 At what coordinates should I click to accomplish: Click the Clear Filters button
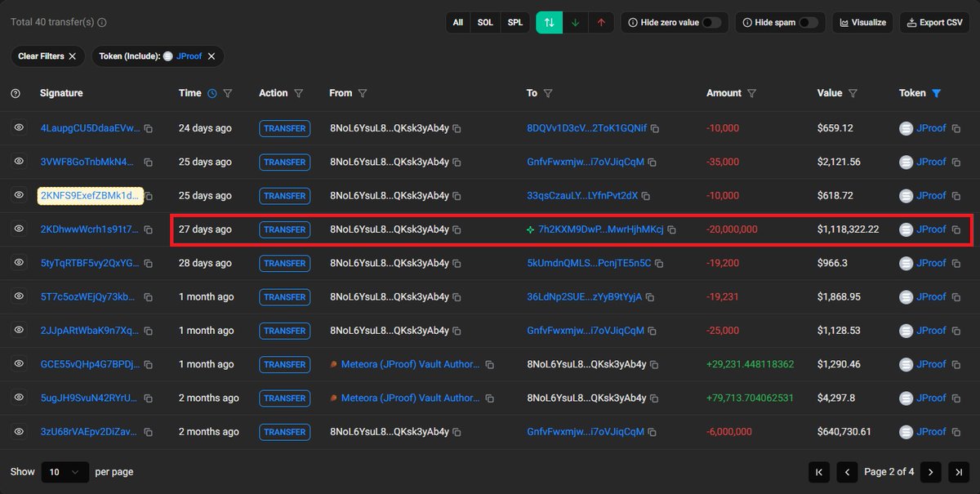47,56
